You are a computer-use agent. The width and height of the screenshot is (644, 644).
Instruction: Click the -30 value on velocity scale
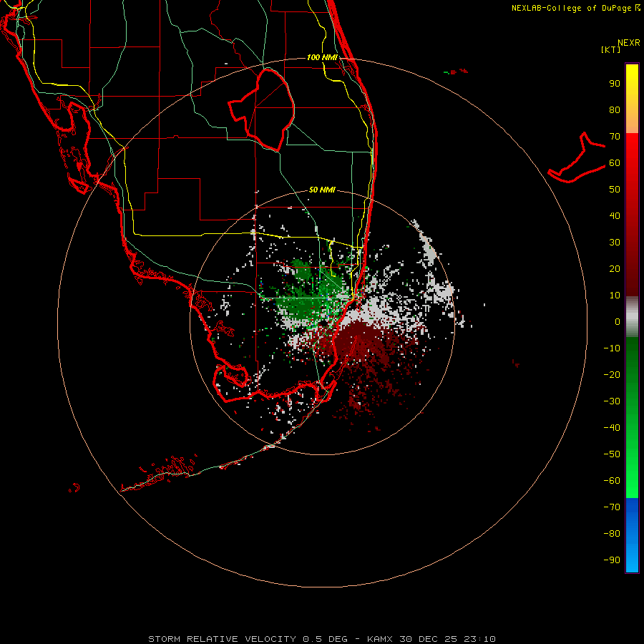coord(612,401)
